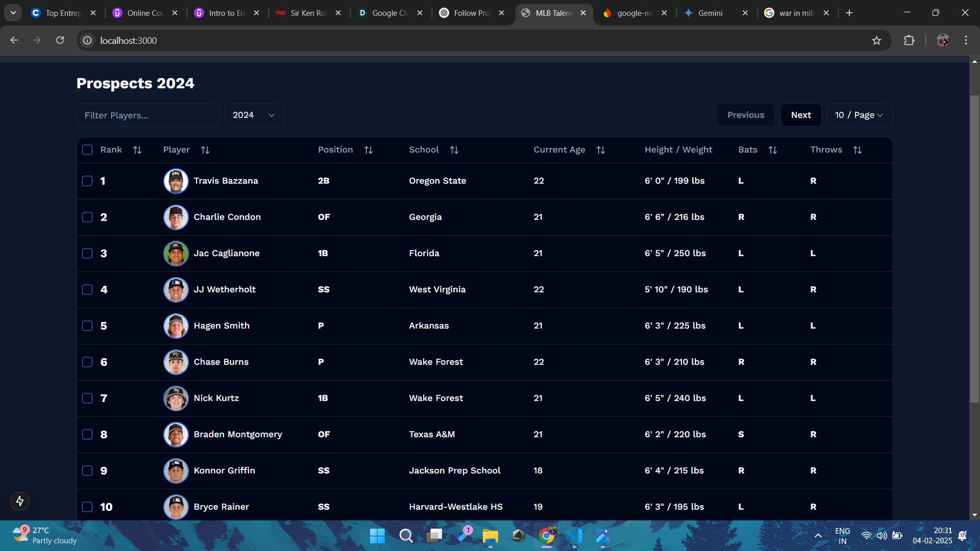This screenshot has height=551, width=980.
Task: Switch to the Sir Ken Robinson tab
Action: coord(307,13)
